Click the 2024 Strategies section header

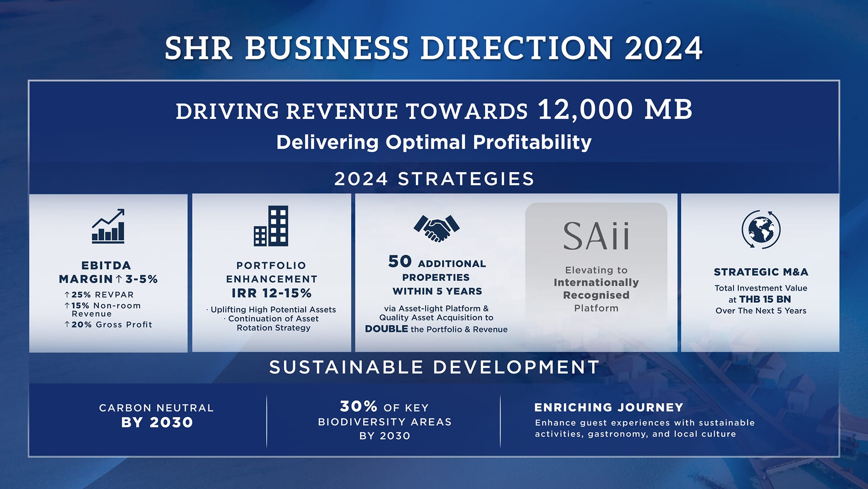[434, 179]
